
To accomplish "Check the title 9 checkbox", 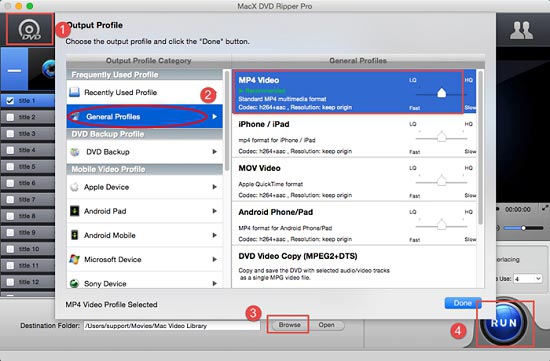I will coord(10,233).
